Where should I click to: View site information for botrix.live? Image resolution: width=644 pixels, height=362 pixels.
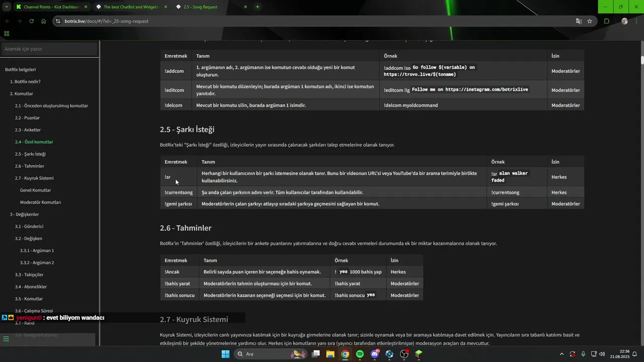point(58,21)
